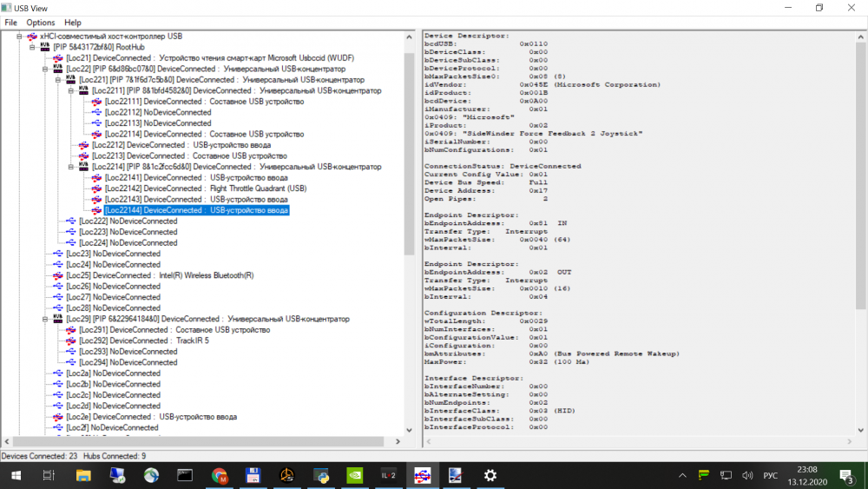This screenshot has height=489, width=868.
Task: Click the hub icon of Loc221
Action: click(71, 80)
